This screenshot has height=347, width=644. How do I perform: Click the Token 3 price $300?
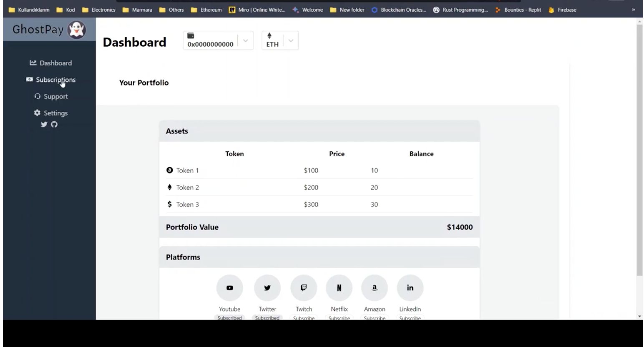[x=311, y=204]
